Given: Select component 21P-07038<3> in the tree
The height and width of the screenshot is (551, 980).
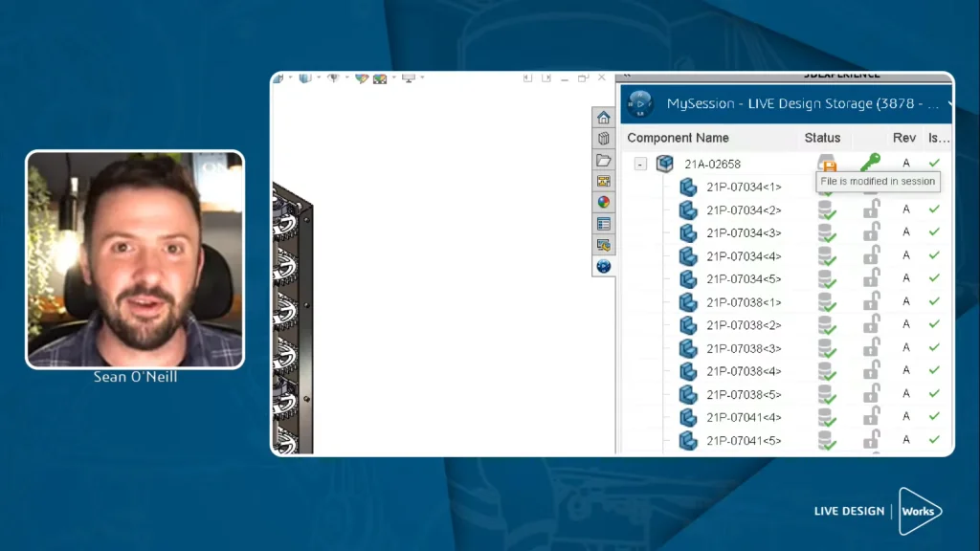Looking at the screenshot, I should coord(744,348).
